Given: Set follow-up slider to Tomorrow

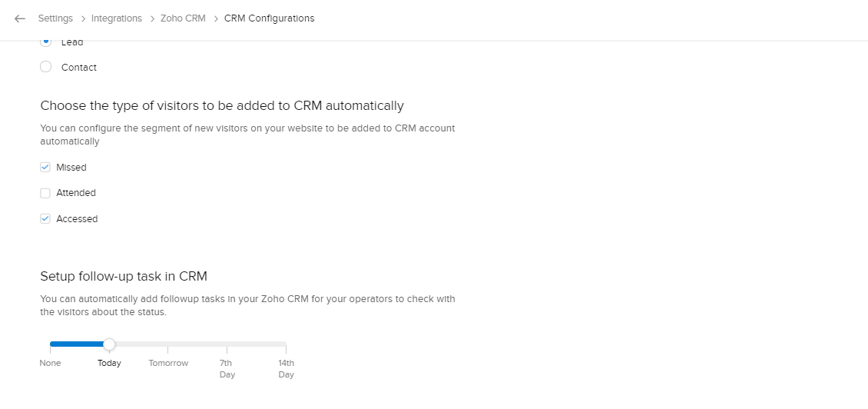Looking at the screenshot, I should click(x=168, y=344).
